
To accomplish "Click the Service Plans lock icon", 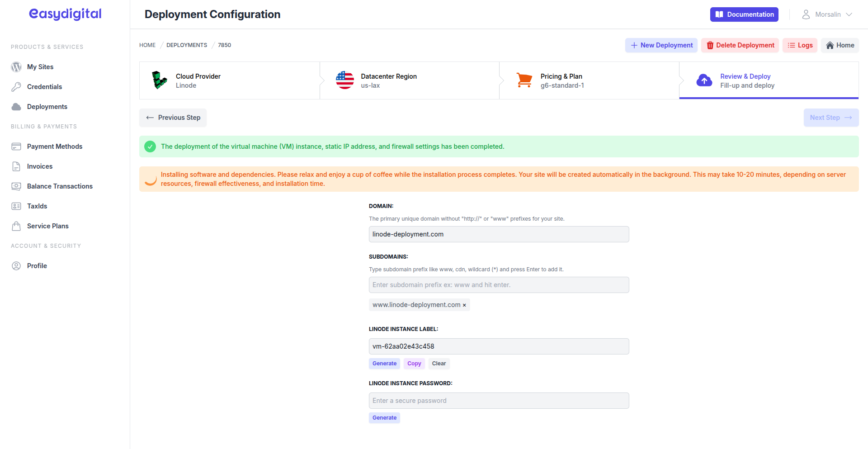I will pos(16,226).
